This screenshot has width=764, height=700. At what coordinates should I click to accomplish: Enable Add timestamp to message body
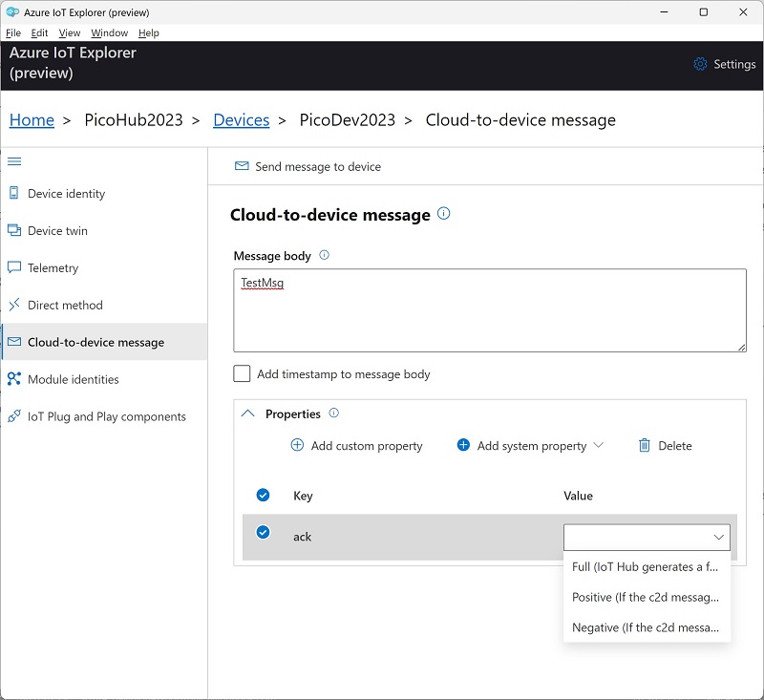tap(242, 373)
